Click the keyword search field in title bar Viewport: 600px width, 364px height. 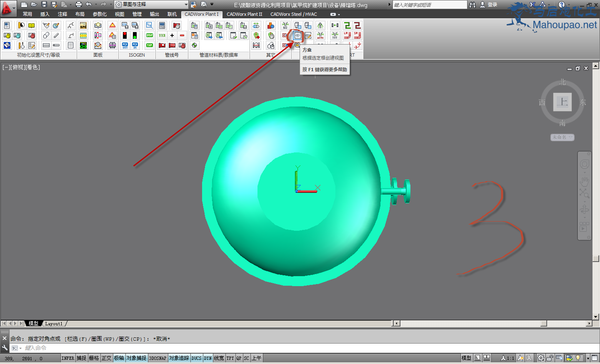coord(430,5)
